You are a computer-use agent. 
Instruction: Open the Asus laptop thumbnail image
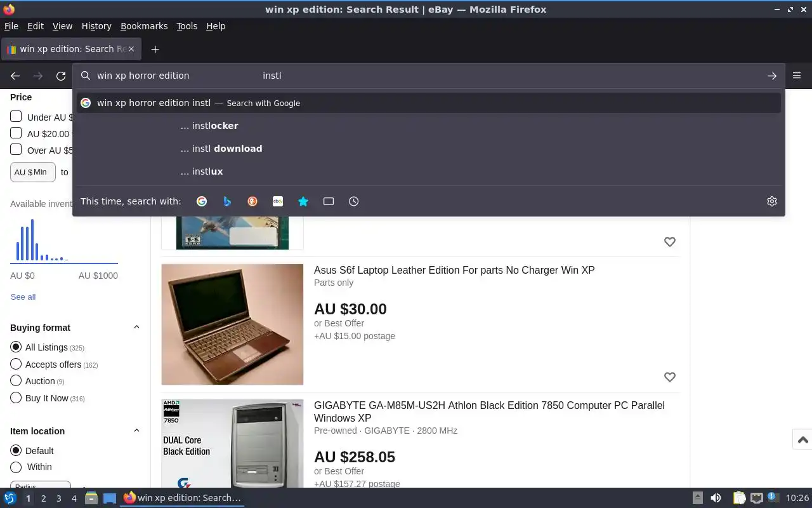pyautogui.click(x=232, y=324)
